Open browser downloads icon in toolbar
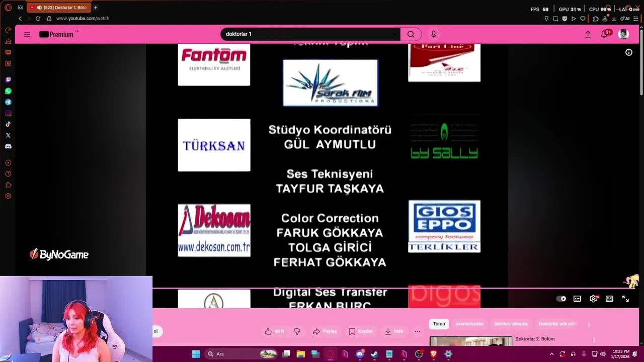 (x=614, y=19)
